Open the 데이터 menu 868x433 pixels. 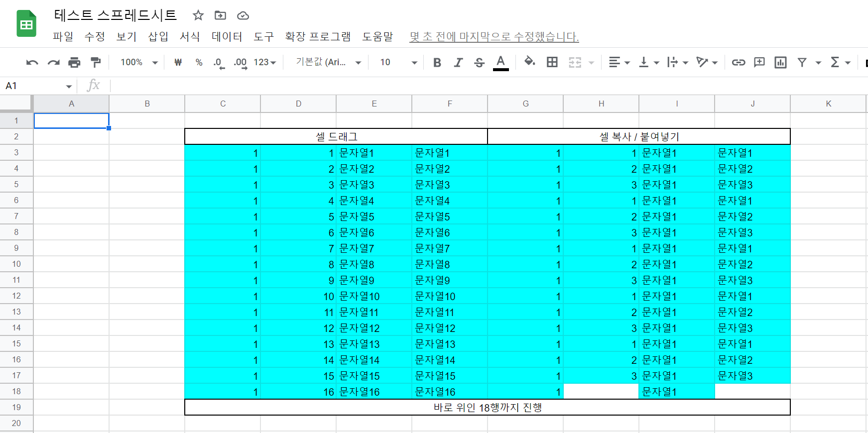(x=227, y=36)
